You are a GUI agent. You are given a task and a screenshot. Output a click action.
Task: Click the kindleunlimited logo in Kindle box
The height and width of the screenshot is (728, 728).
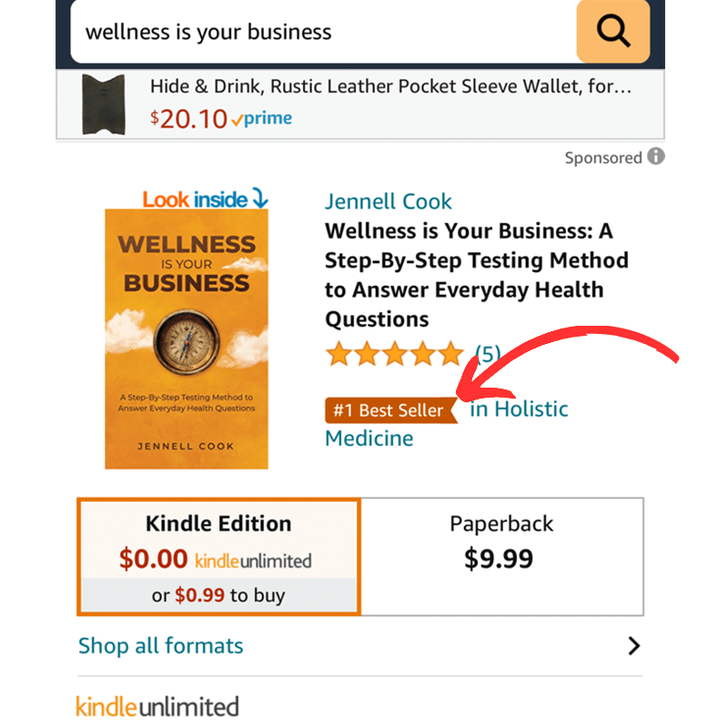pos(253,561)
